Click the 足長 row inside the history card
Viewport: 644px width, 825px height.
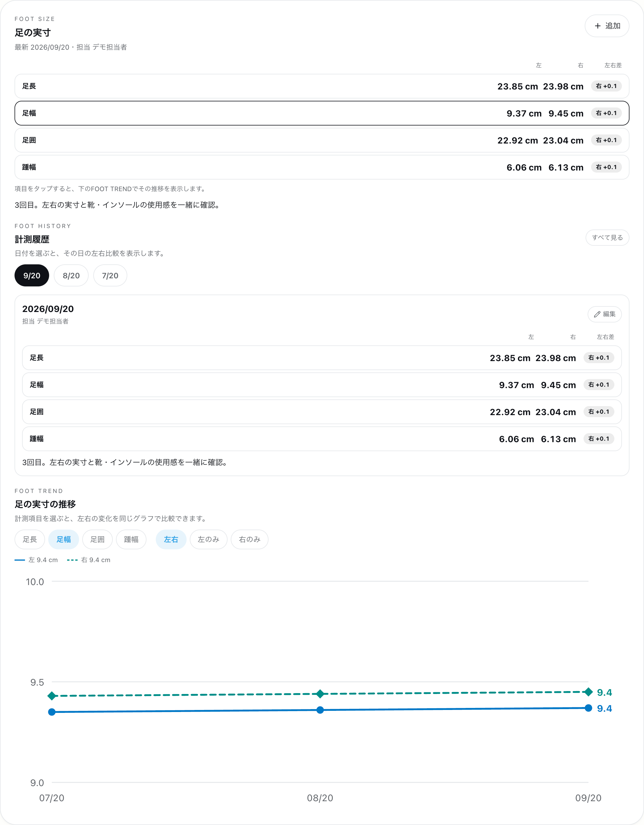point(322,358)
